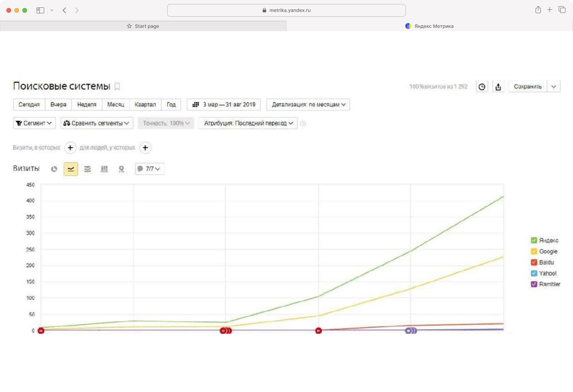Screen dimensions: 573x392
Task: Open the Safari sidebar options chevron
Action: click(x=52, y=10)
